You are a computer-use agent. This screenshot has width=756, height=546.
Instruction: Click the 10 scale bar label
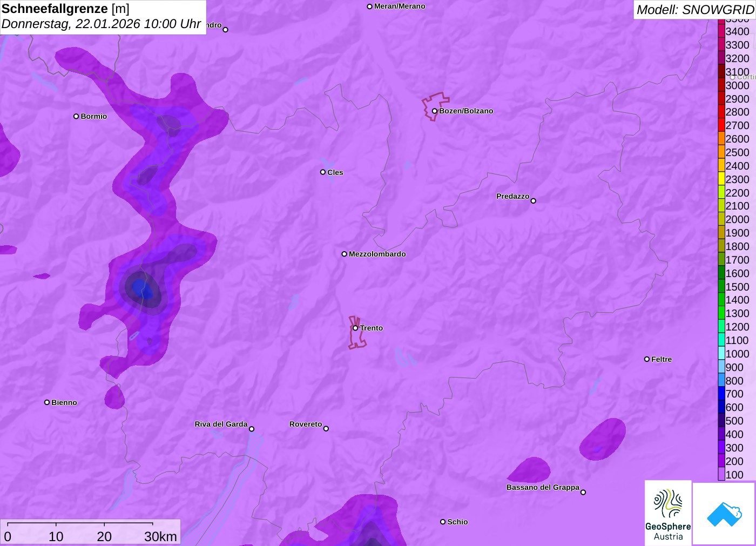click(56, 536)
